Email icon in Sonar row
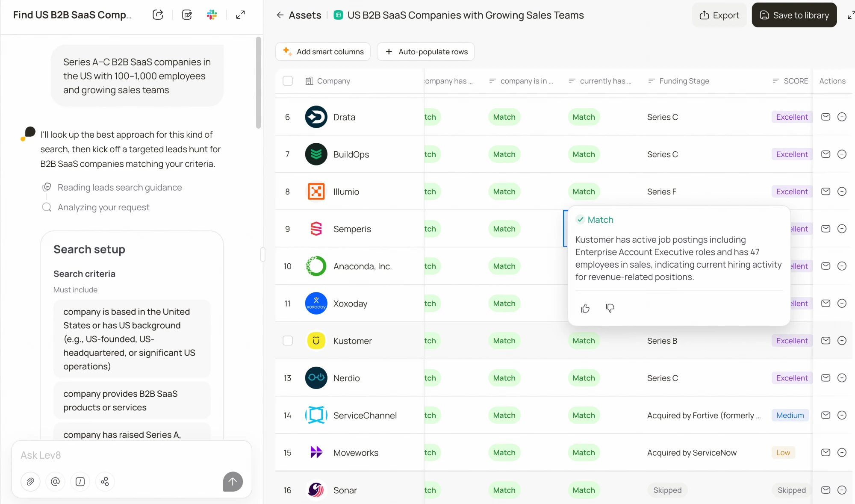Viewport: 855px width, 504px height. 826,490
